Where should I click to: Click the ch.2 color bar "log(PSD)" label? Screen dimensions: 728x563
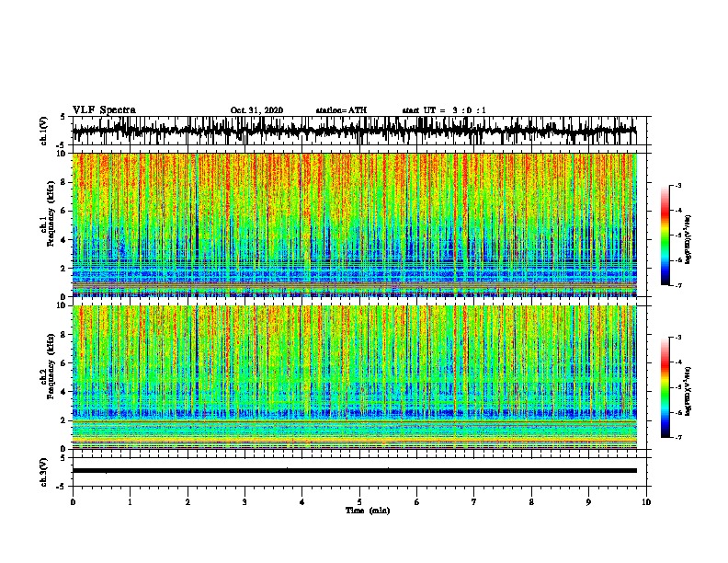tap(688, 391)
